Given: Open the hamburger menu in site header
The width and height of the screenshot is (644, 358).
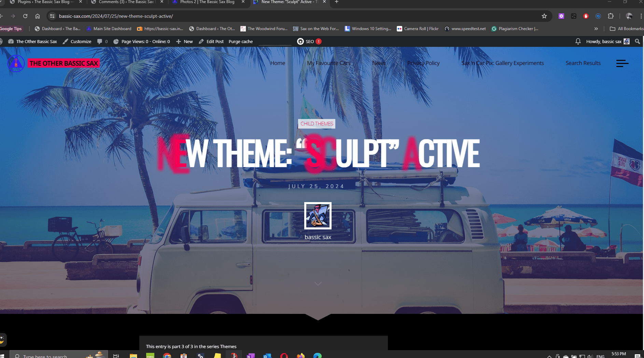Looking at the screenshot, I should 622,63.
